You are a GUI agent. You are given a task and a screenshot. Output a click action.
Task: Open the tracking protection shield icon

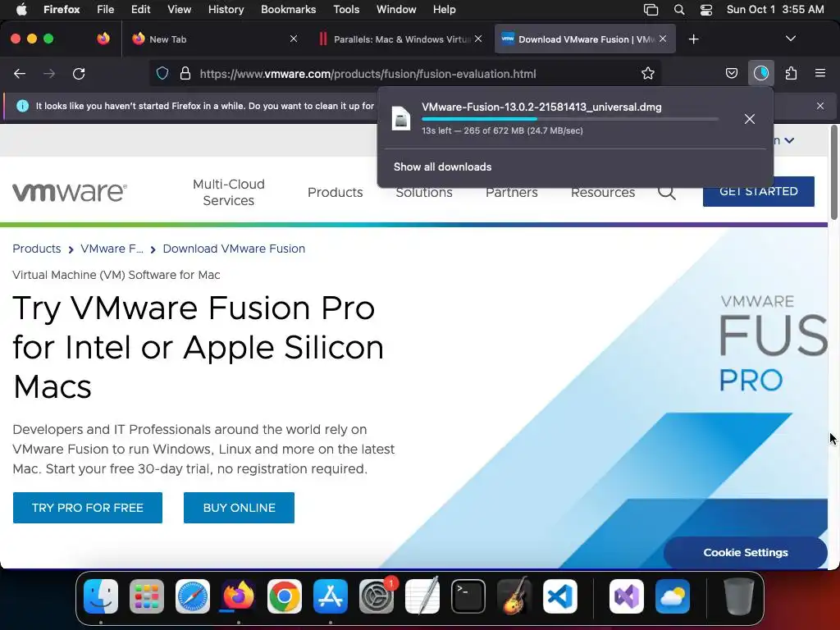tap(162, 74)
